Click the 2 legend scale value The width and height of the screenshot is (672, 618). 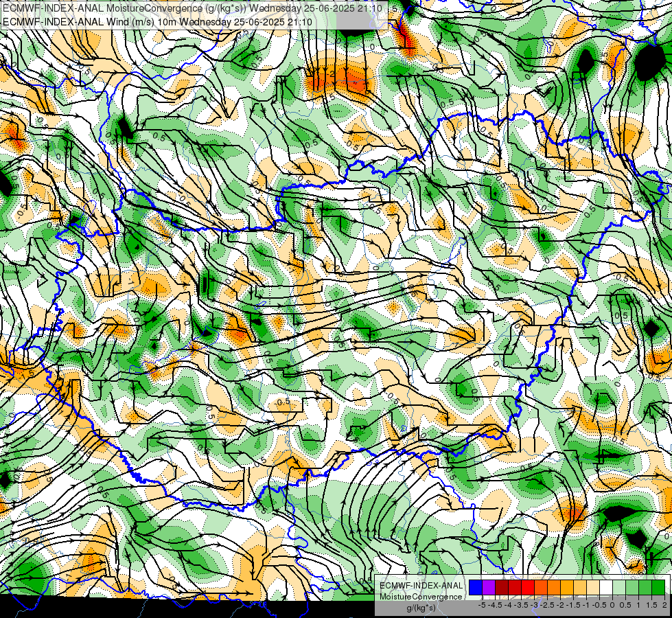coord(664,605)
